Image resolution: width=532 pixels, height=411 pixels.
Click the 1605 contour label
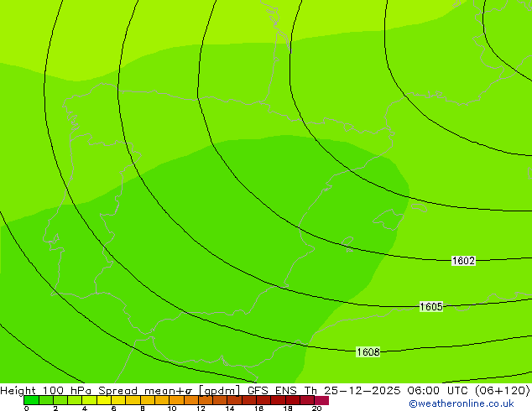coord(431,306)
